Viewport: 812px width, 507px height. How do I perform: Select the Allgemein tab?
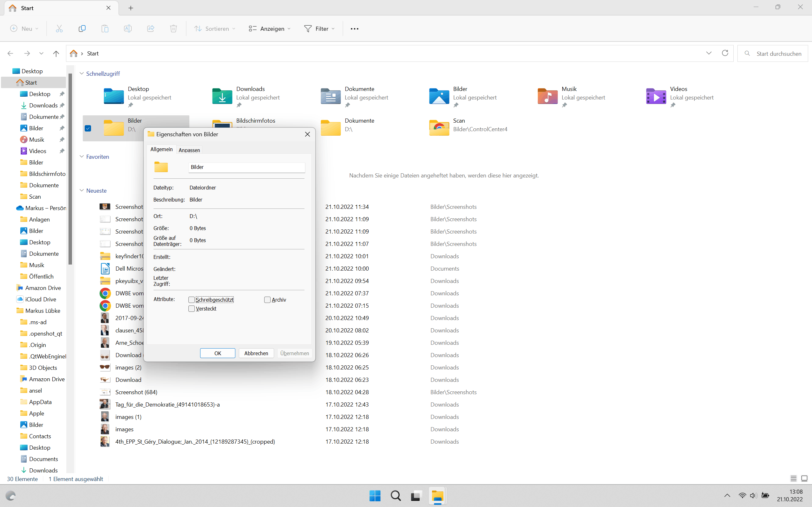161,149
